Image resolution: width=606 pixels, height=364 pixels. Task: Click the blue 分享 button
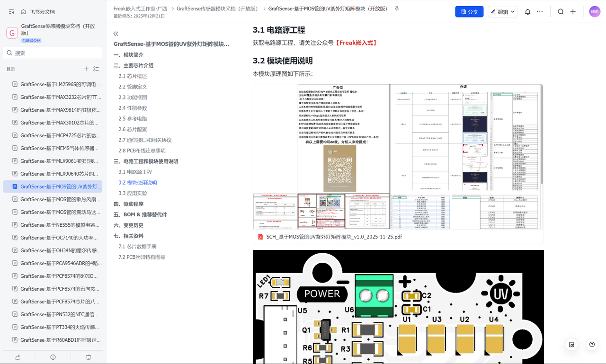point(469,12)
